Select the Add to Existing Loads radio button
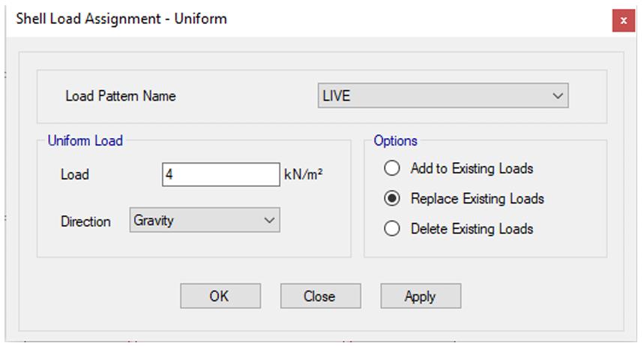Screen dimensions: 644x346 click(391, 169)
